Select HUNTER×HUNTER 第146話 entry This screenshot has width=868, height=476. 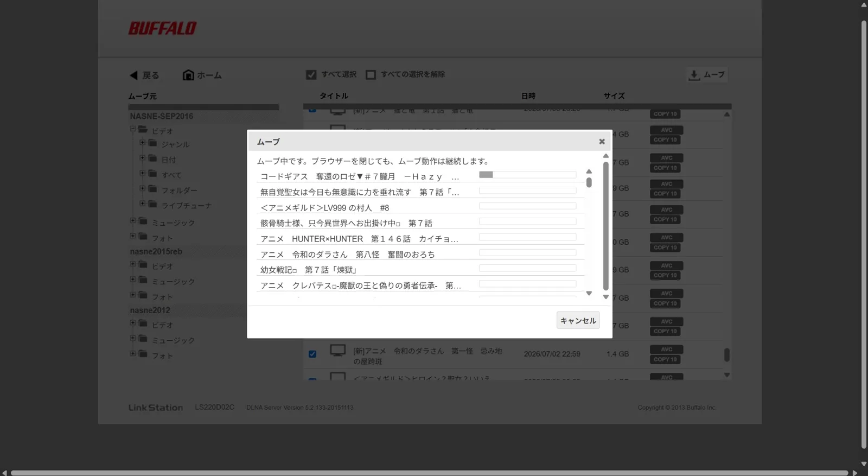click(359, 239)
